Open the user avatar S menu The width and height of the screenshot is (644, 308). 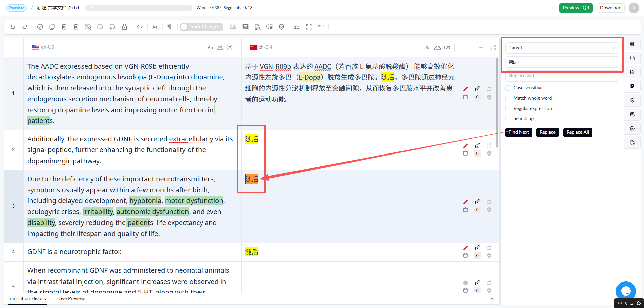pyautogui.click(x=634, y=8)
